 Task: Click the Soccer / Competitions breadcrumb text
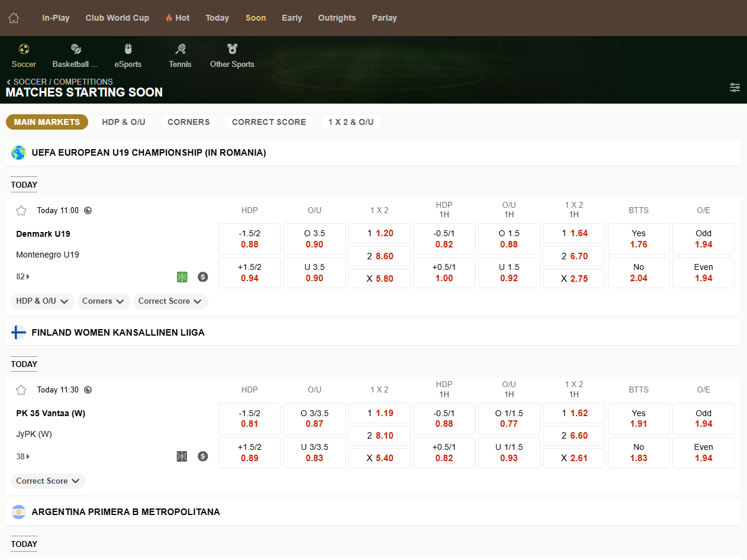click(63, 82)
